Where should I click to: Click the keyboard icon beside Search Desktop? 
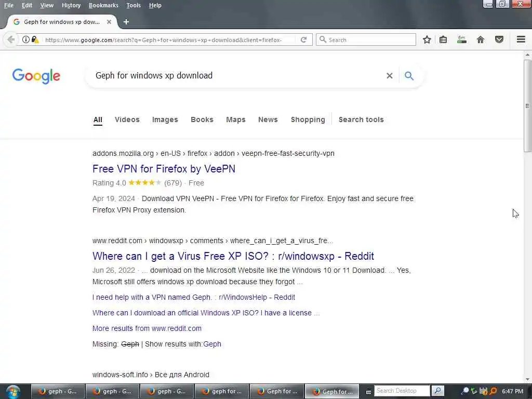click(368, 392)
